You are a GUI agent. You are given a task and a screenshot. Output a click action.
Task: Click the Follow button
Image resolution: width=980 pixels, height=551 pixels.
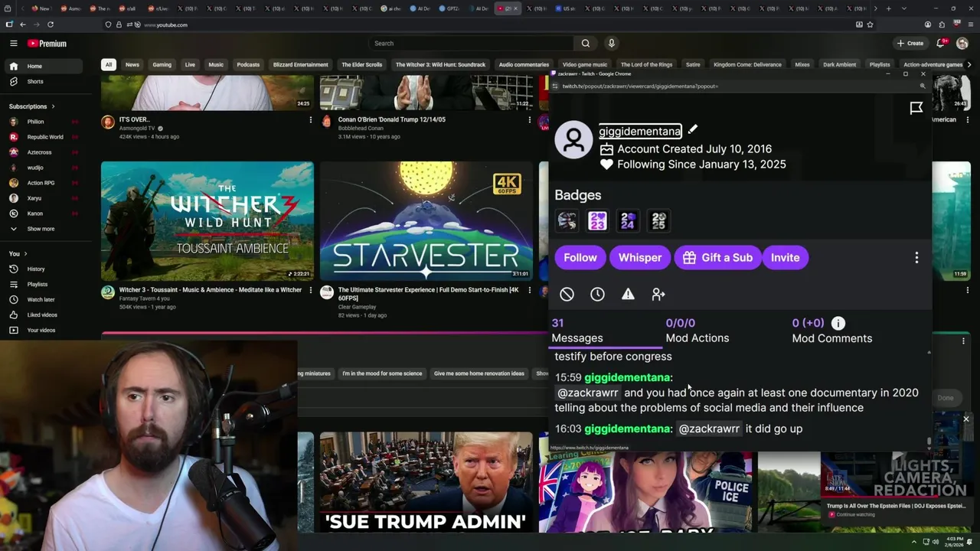click(580, 258)
